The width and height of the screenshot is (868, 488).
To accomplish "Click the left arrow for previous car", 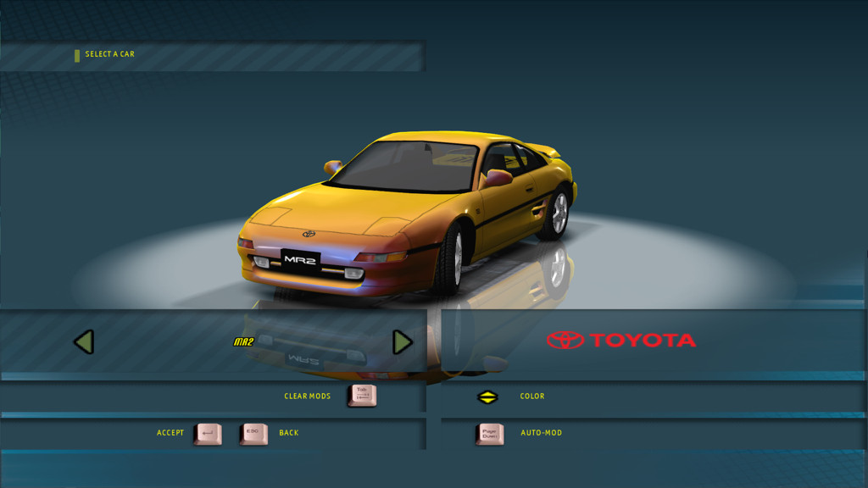I will 83,341.
